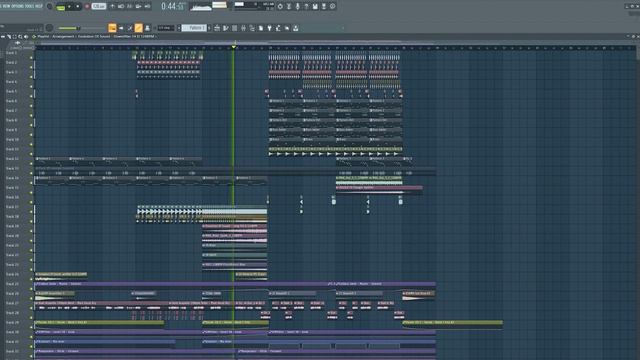Select the arrow draw tool in playlist toolbar
Screen dimensions: 640x360
[x=9, y=37]
